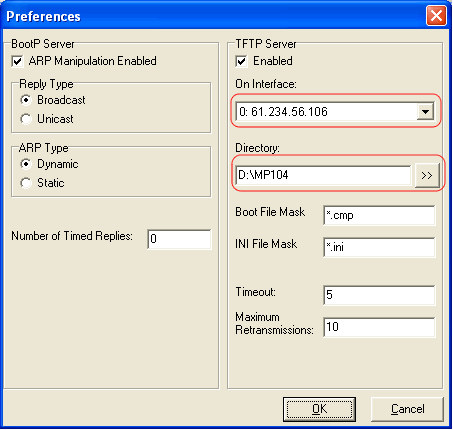This screenshot has height=430, width=453.
Task: Choose Unicast as reply type
Action: (x=26, y=119)
